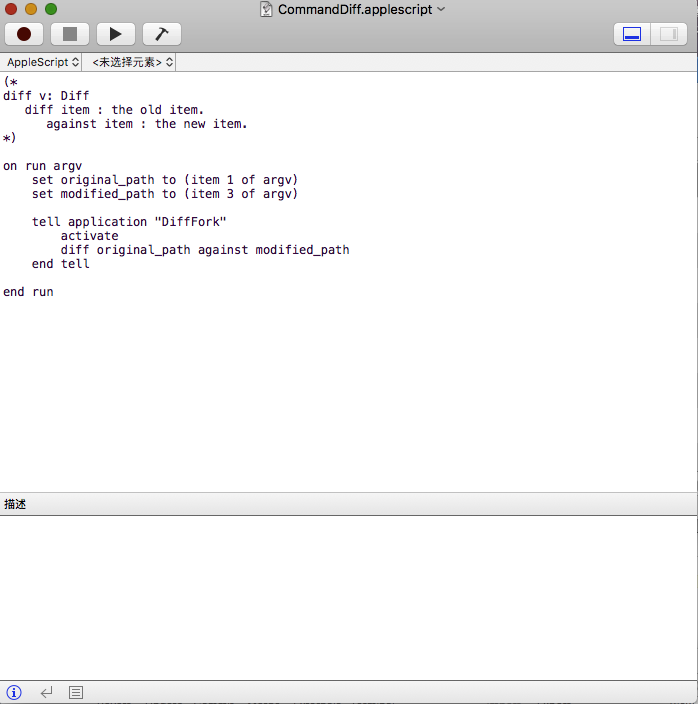Click the comment line 'diff v: Diff'
Viewport: 698px width, 704px height.
click(46, 96)
